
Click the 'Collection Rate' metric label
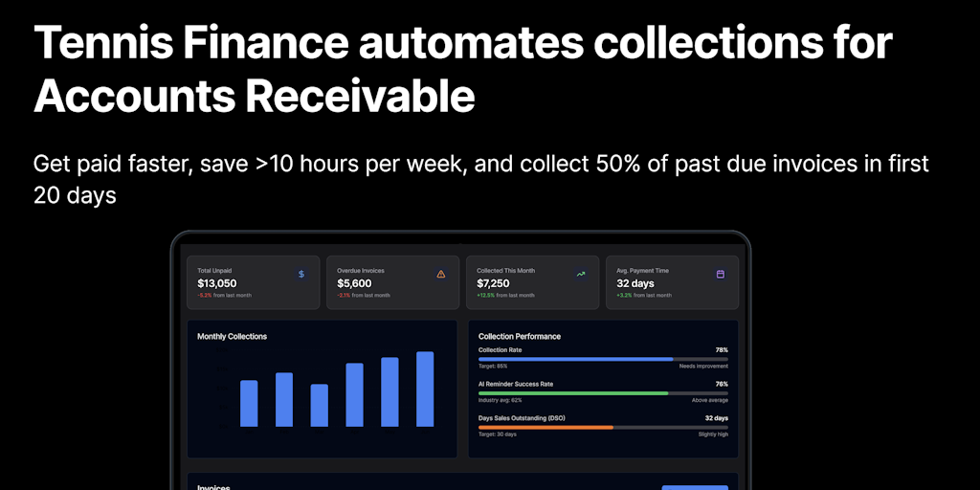500,350
